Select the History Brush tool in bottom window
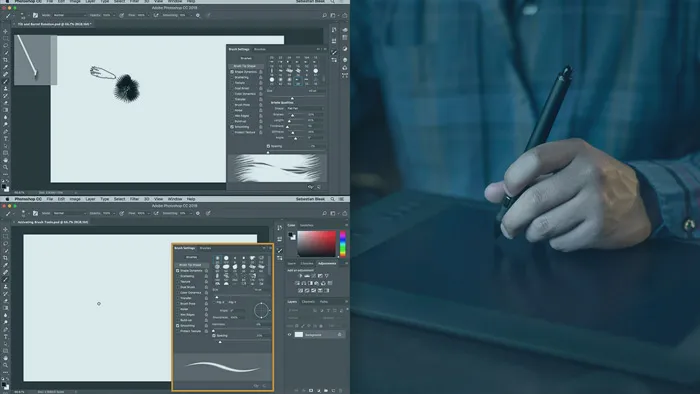700x394 pixels. pos(5,294)
